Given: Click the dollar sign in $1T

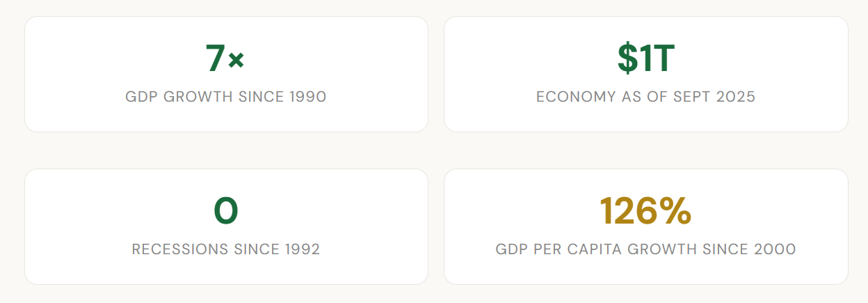Looking at the screenshot, I should 627,59.
